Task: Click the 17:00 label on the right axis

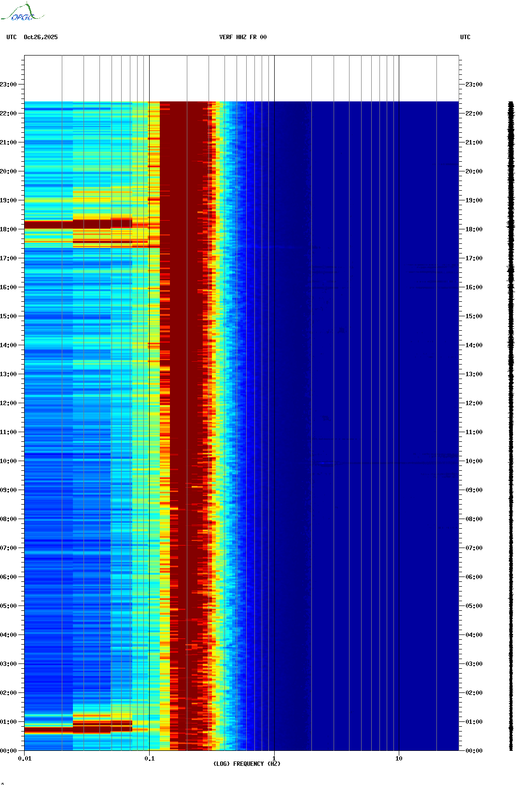Action: (474, 258)
